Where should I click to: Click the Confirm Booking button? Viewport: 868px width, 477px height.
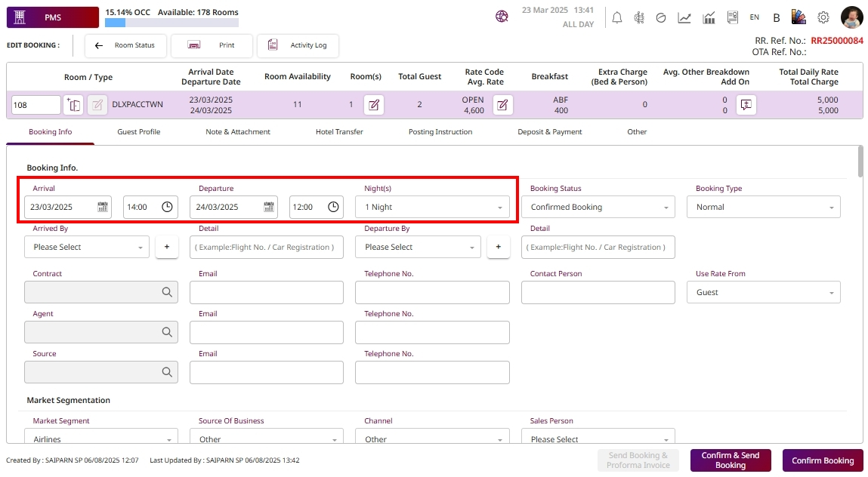[822, 460]
